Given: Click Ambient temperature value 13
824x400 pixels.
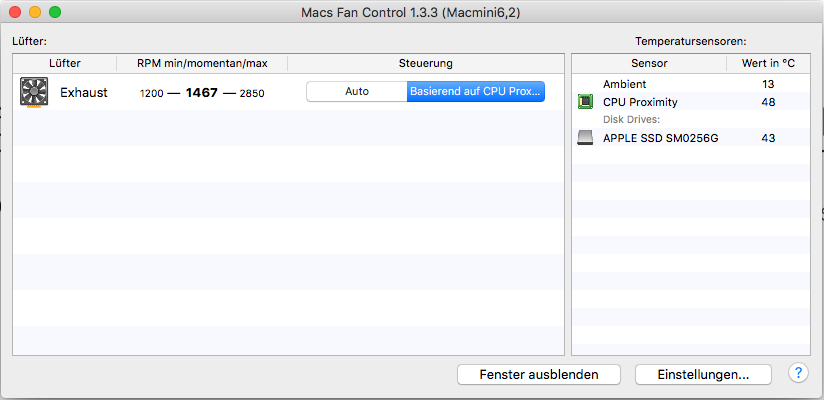Looking at the screenshot, I should 768,84.
